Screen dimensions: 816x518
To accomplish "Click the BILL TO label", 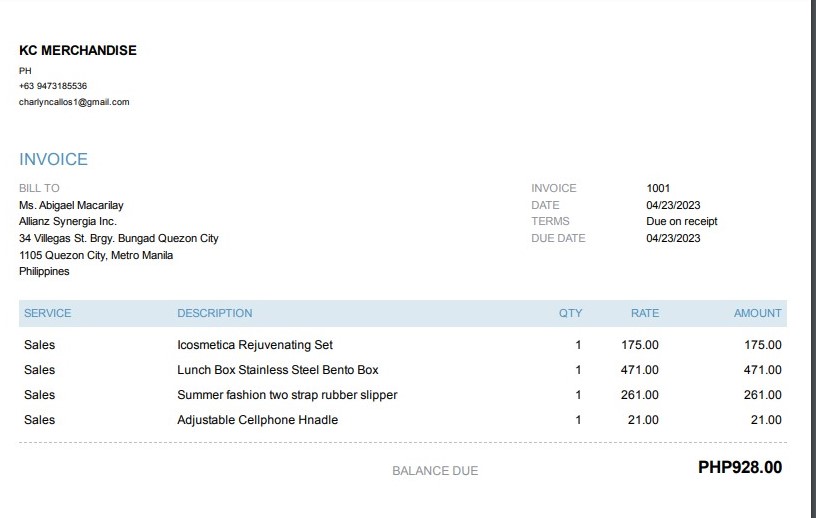I will (x=39, y=188).
